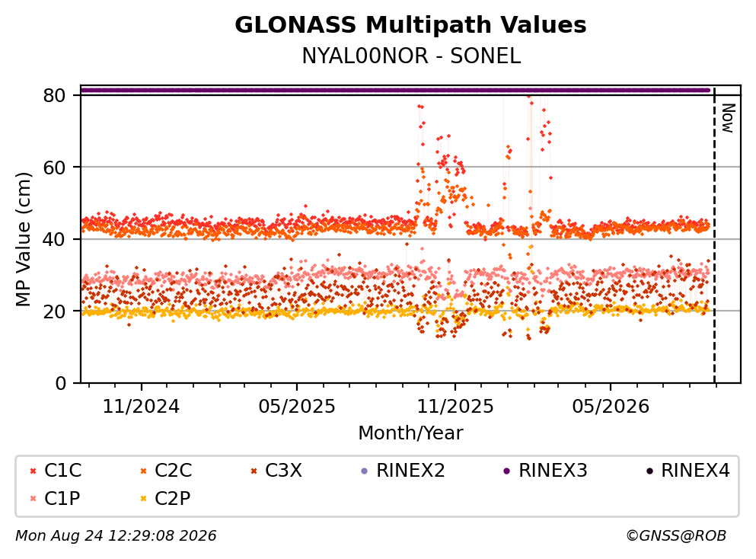Click the y-axis value 40
The height and width of the screenshot is (559, 756).
pos(55,239)
